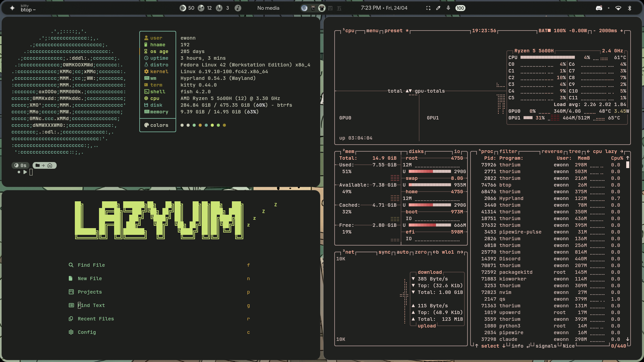Image resolution: width=644 pixels, height=362 pixels.
Task: Click the CPU activity icon showing 3
Action: click(219, 8)
